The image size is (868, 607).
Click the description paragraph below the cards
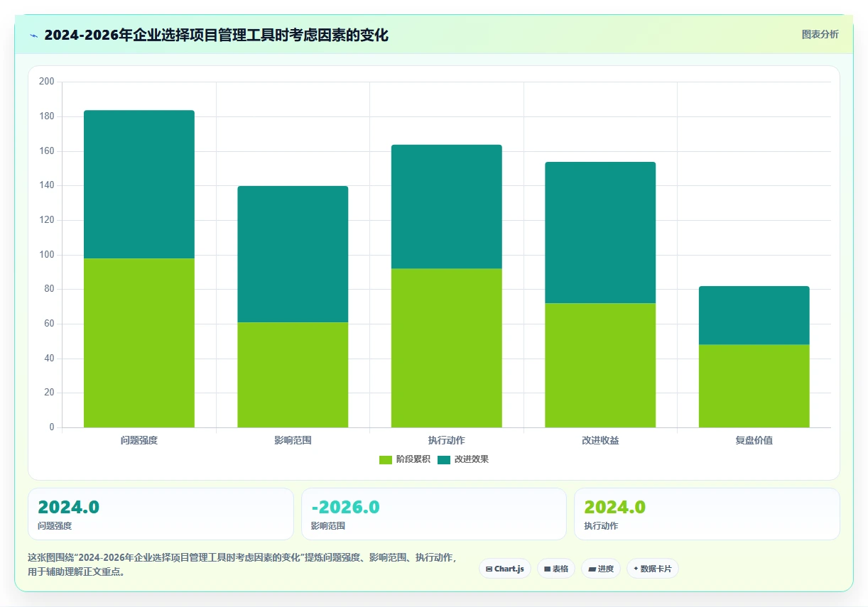(242, 564)
